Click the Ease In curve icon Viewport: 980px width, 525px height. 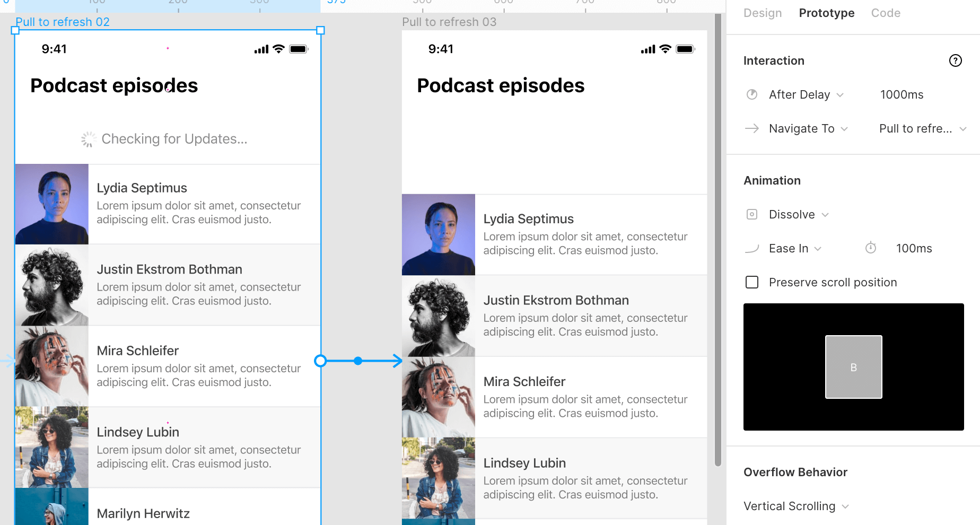pos(752,249)
